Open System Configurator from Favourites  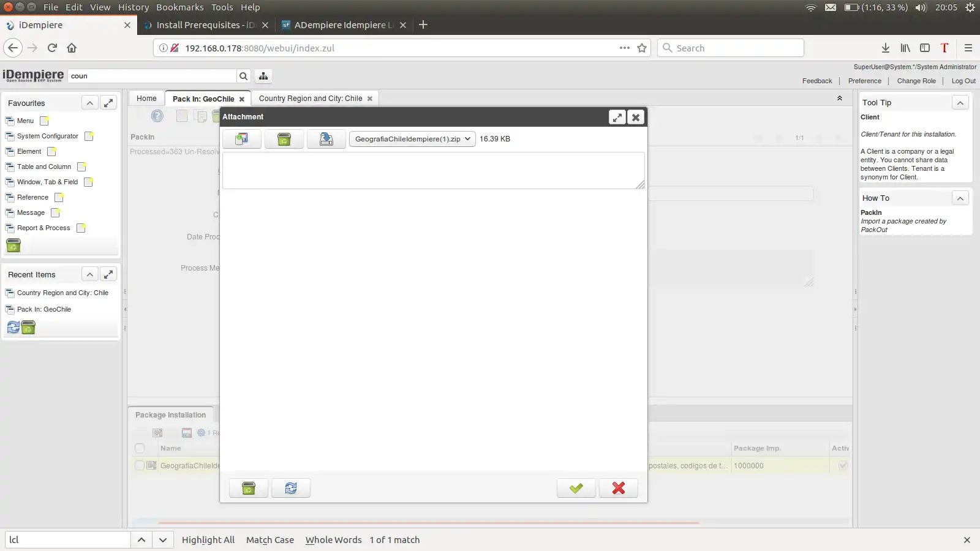[x=48, y=136]
